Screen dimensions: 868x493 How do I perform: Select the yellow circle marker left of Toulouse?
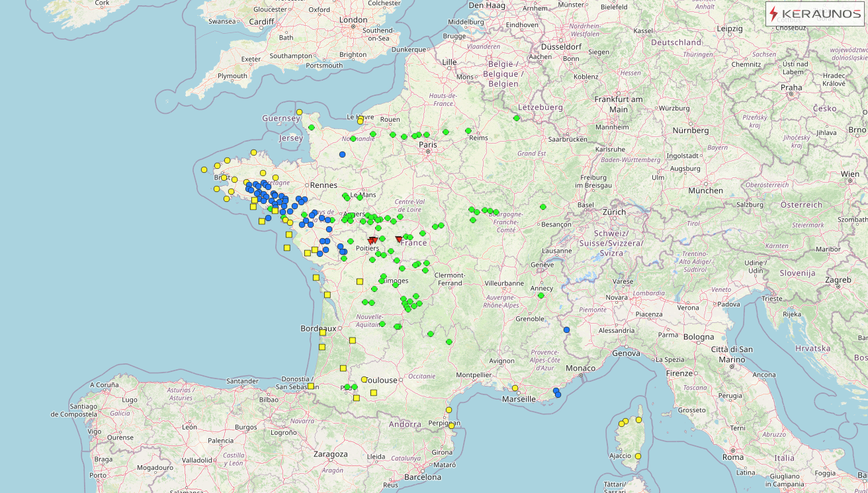tap(364, 379)
